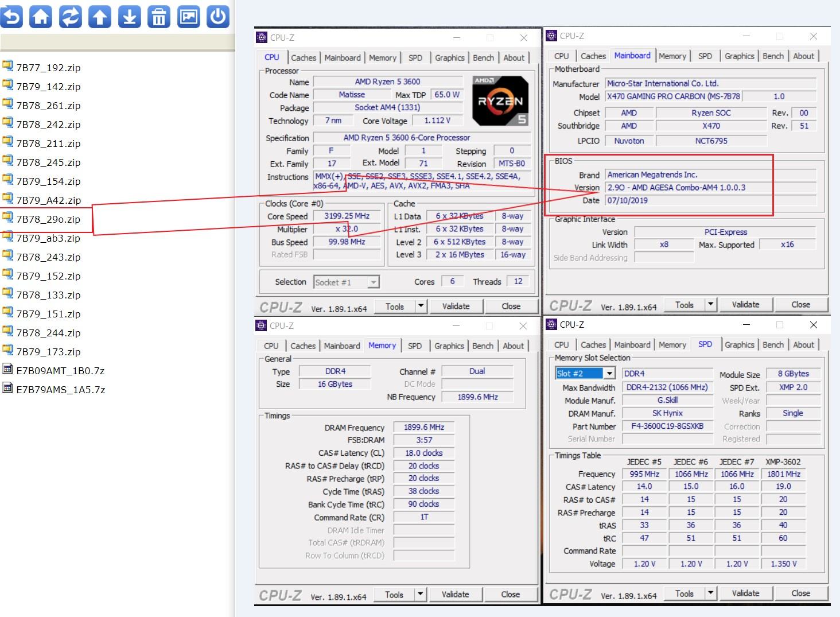The width and height of the screenshot is (840, 617).
Task: Open the Socket #1 selection dropdown
Action: pos(374,282)
